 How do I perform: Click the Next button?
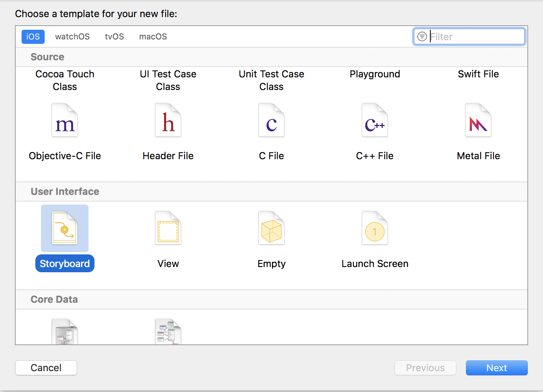497,368
